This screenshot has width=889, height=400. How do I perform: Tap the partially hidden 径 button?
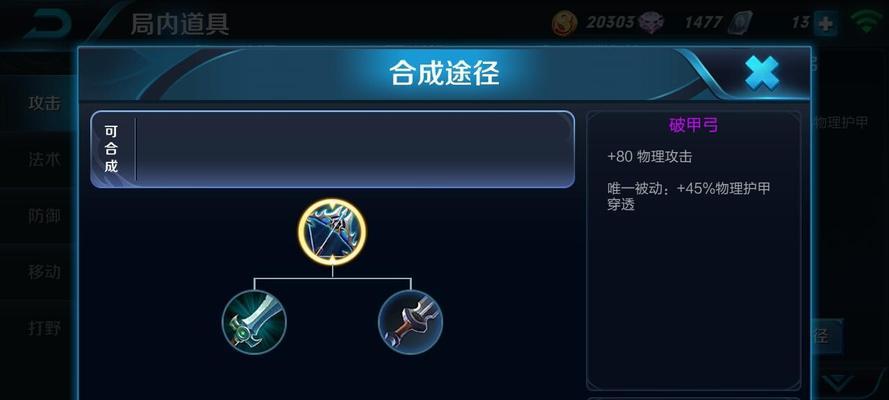coord(827,336)
